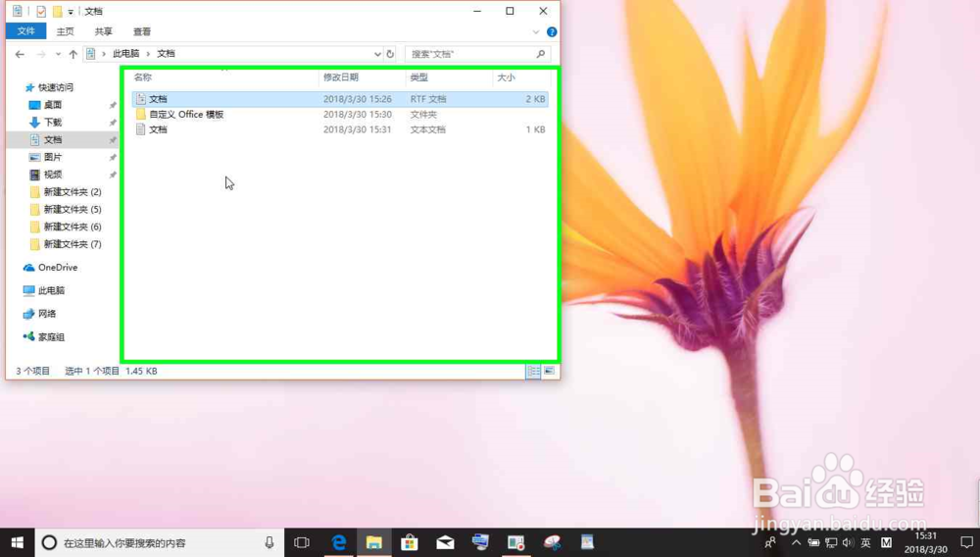Open Microsoft Store from taskbar
980x557 pixels.
click(410, 542)
